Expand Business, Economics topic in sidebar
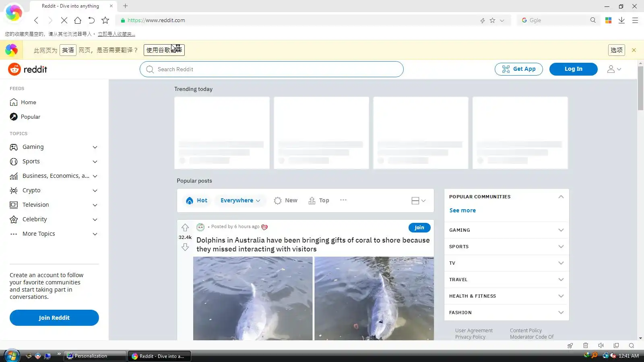The height and width of the screenshot is (362, 644). (95, 176)
